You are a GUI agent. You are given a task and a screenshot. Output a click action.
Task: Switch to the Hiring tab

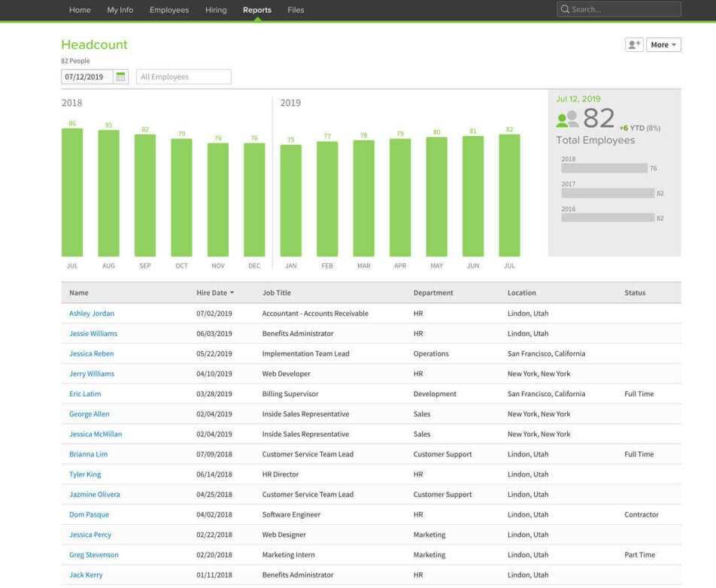(x=216, y=10)
